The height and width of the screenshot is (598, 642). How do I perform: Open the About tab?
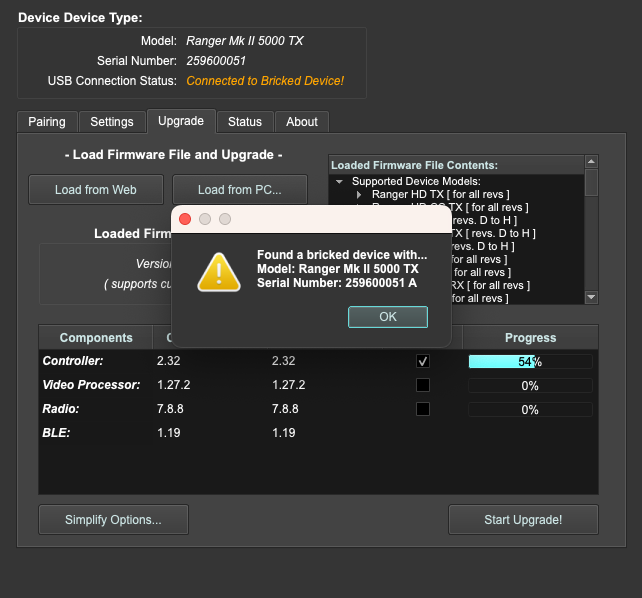tap(302, 122)
